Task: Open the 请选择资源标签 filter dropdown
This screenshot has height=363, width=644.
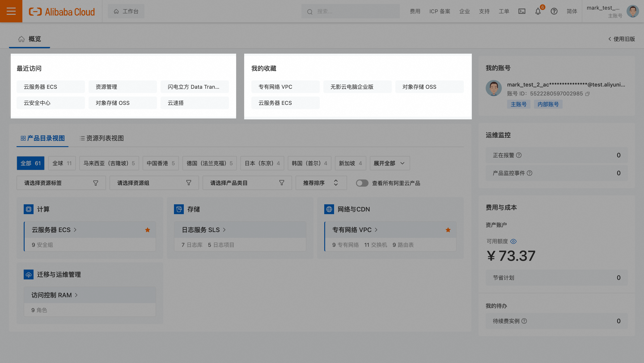Action: pyautogui.click(x=61, y=183)
